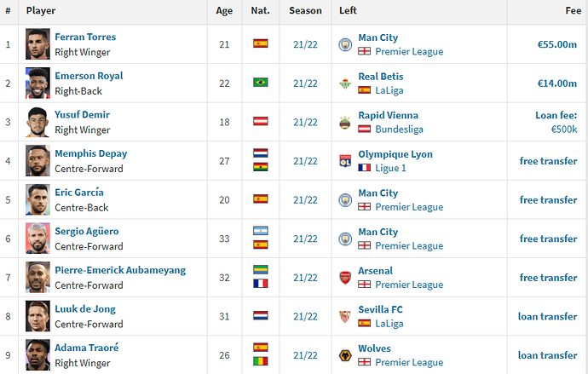Sort table by Age column header
This screenshot has width=588, height=374.
[224, 11]
